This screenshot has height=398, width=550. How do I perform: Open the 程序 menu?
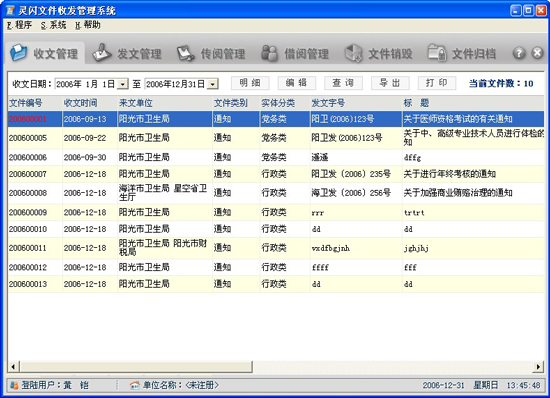19,25
